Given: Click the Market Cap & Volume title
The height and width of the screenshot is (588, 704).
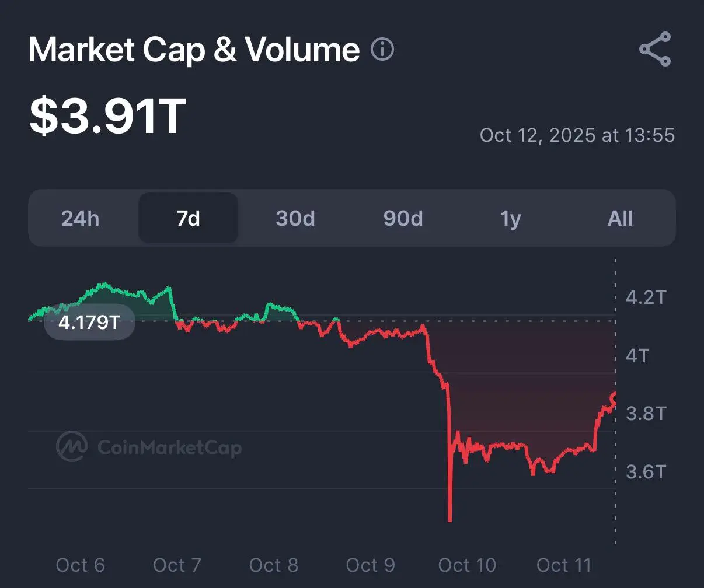Looking at the screenshot, I should (194, 50).
